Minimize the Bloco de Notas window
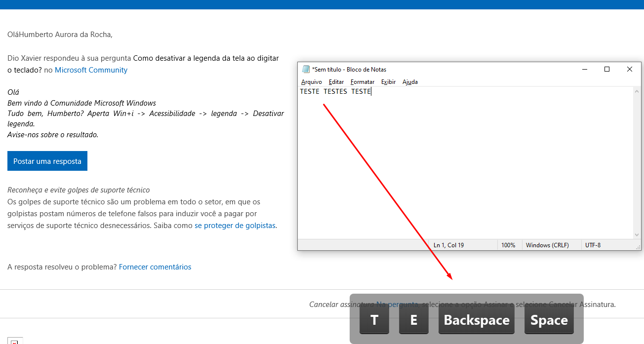The image size is (644, 344). point(585,70)
